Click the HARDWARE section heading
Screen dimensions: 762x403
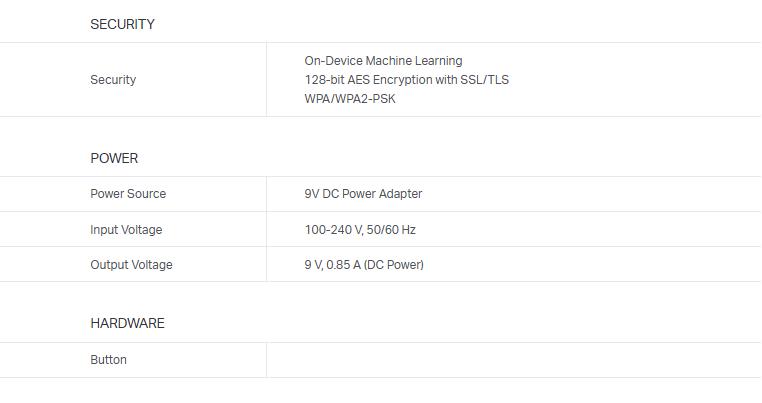click(x=127, y=324)
